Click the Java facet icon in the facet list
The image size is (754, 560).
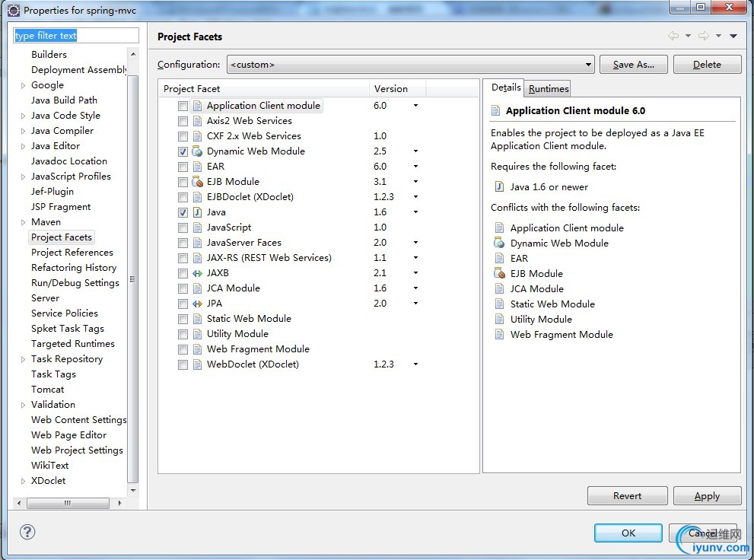(x=197, y=212)
